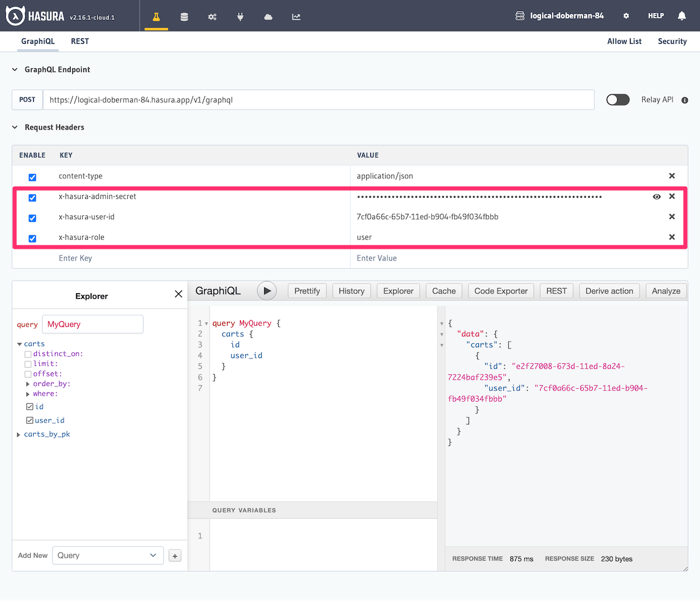Reveal the admin secret with the eye icon

coord(657,196)
